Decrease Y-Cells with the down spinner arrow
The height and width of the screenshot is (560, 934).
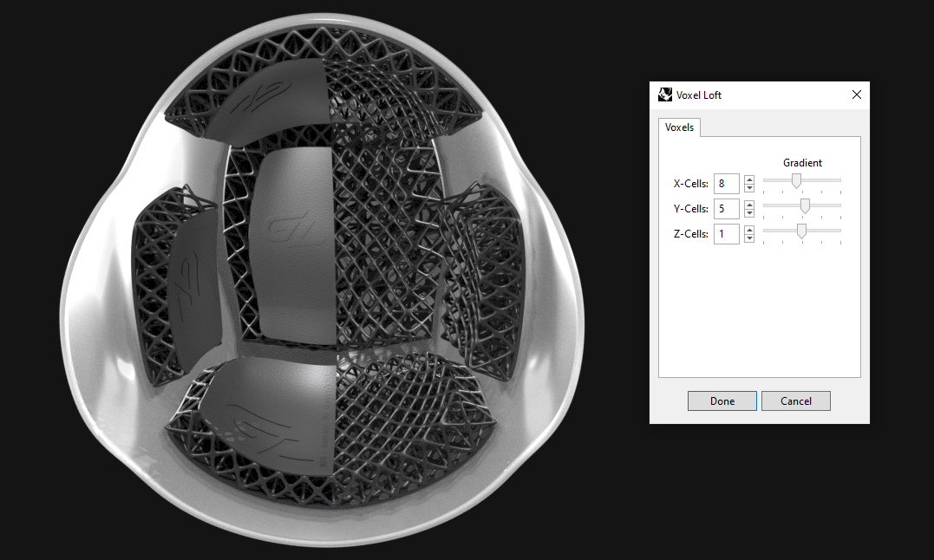point(748,212)
